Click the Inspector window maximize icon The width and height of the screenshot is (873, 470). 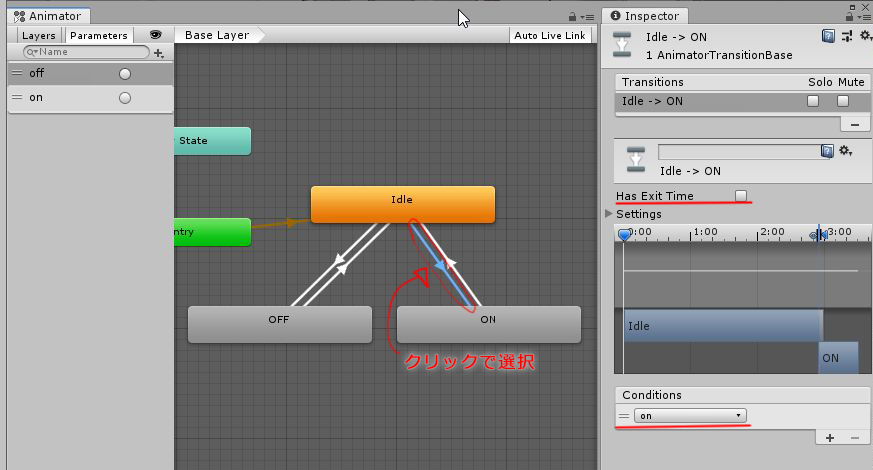coord(852,7)
